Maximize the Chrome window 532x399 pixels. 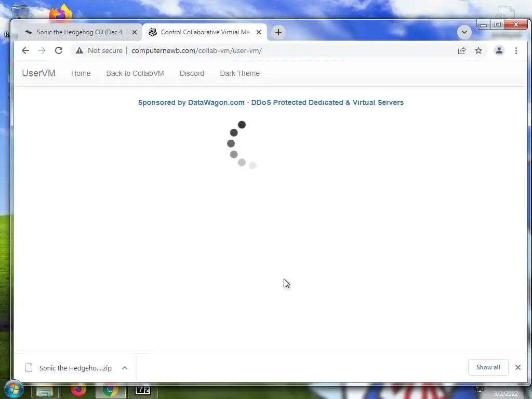498,25
